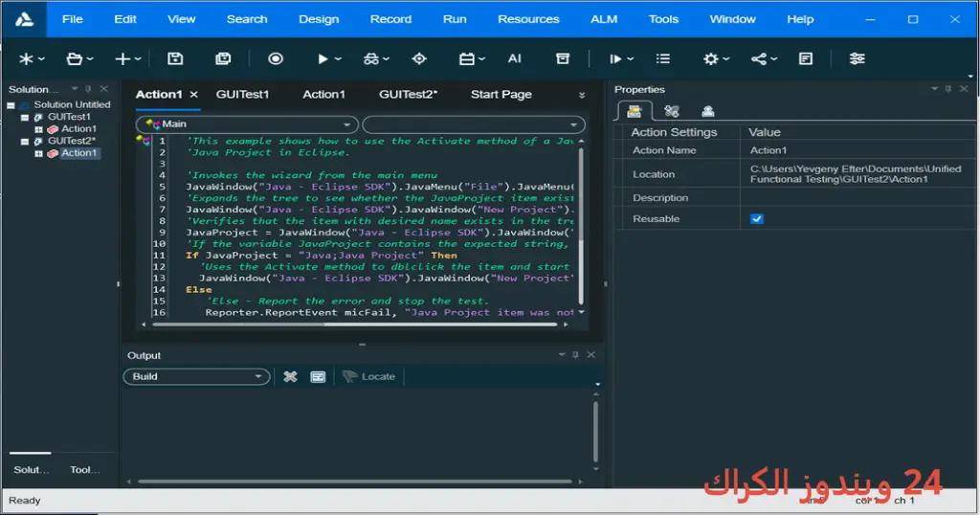Click the application logo in title bar

click(x=24, y=19)
